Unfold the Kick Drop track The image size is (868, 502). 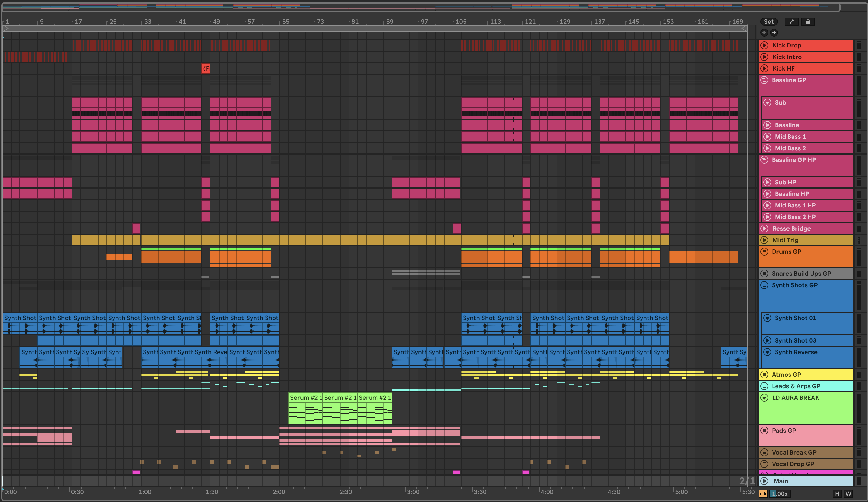764,45
